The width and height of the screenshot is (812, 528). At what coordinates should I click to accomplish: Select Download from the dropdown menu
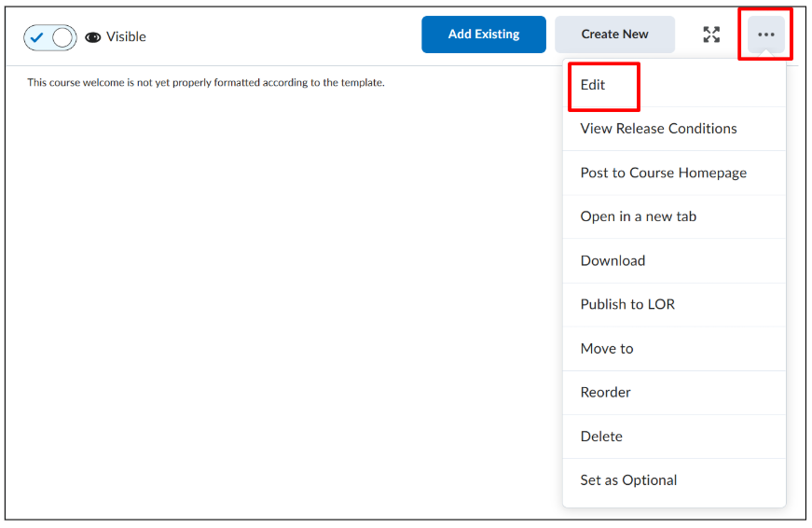[674, 260]
